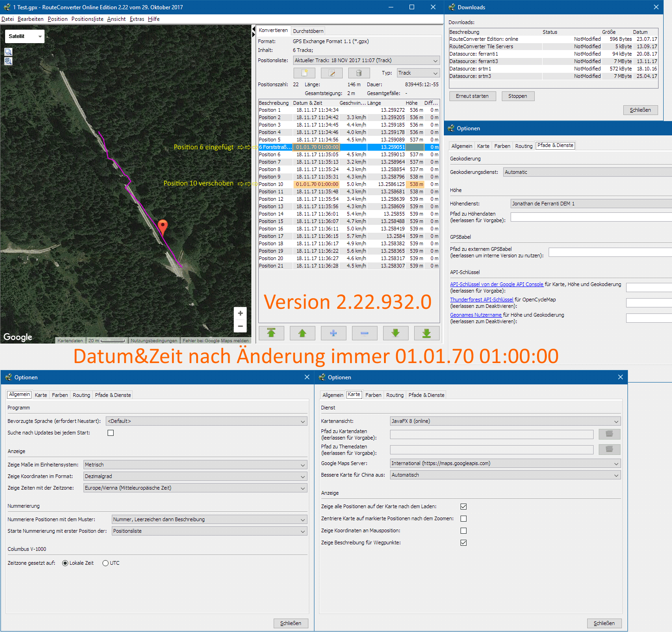The width and height of the screenshot is (672, 632).
Task: Click the rename position list pencil icon
Action: pyautogui.click(x=332, y=73)
